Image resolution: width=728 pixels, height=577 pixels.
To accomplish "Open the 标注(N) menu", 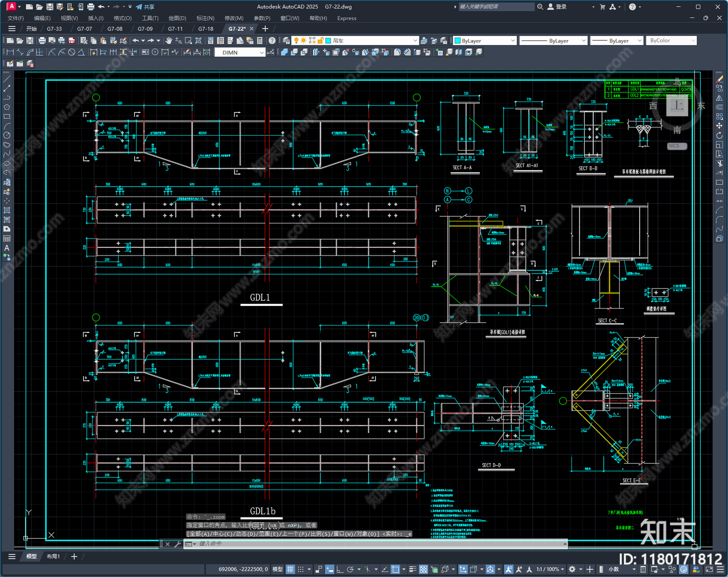I will [x=205, y=18].
